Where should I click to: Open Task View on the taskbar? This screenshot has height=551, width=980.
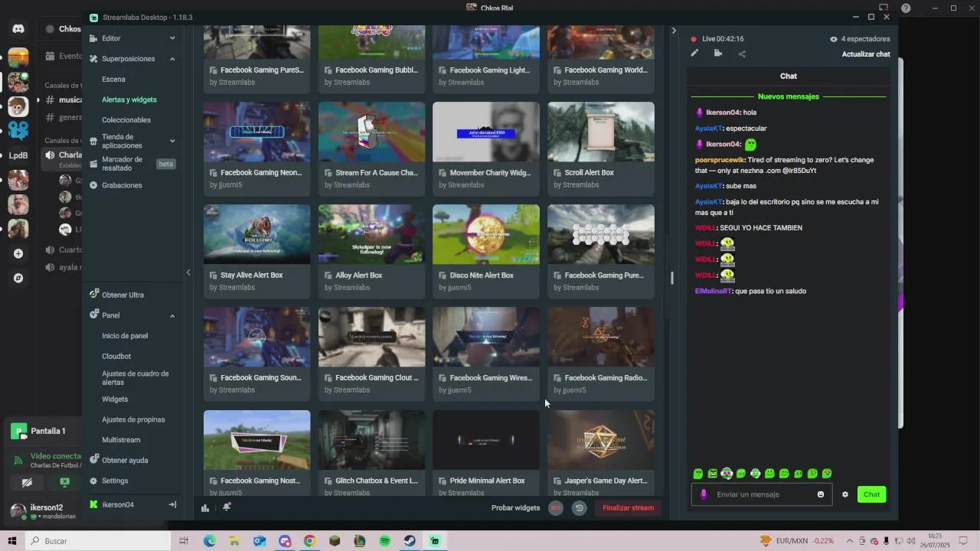click(x=184, y=541)
